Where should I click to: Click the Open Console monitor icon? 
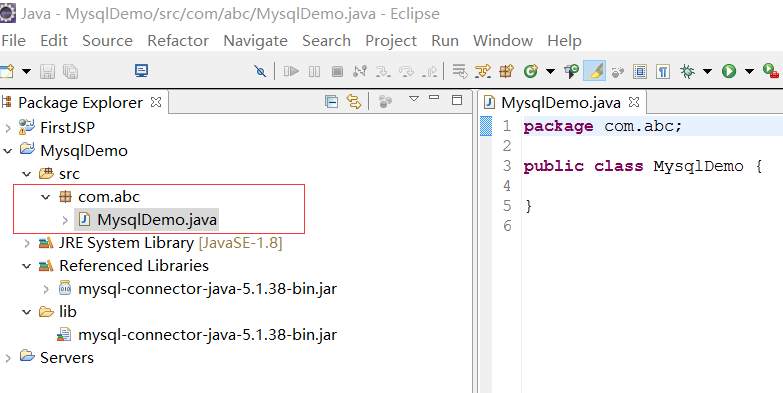(142, 71)
